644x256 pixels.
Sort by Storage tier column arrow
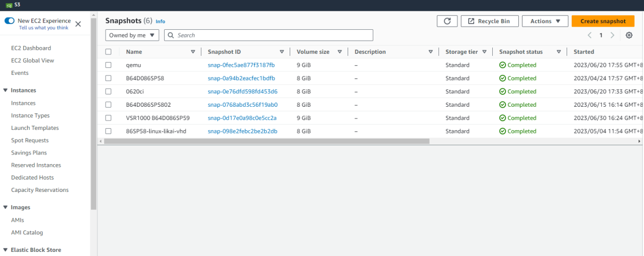[x=484, y=52]
